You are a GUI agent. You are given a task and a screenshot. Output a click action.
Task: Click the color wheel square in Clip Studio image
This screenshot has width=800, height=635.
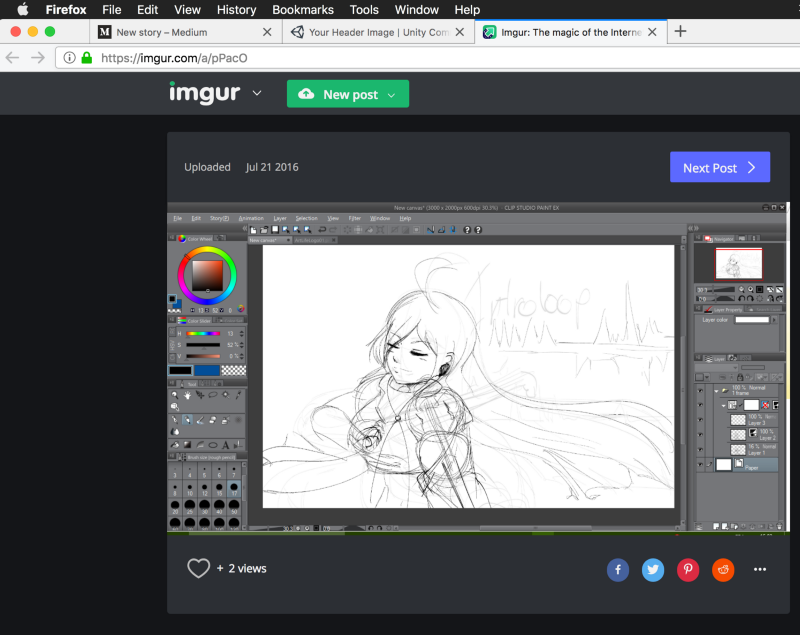click(x=207, y=276)
